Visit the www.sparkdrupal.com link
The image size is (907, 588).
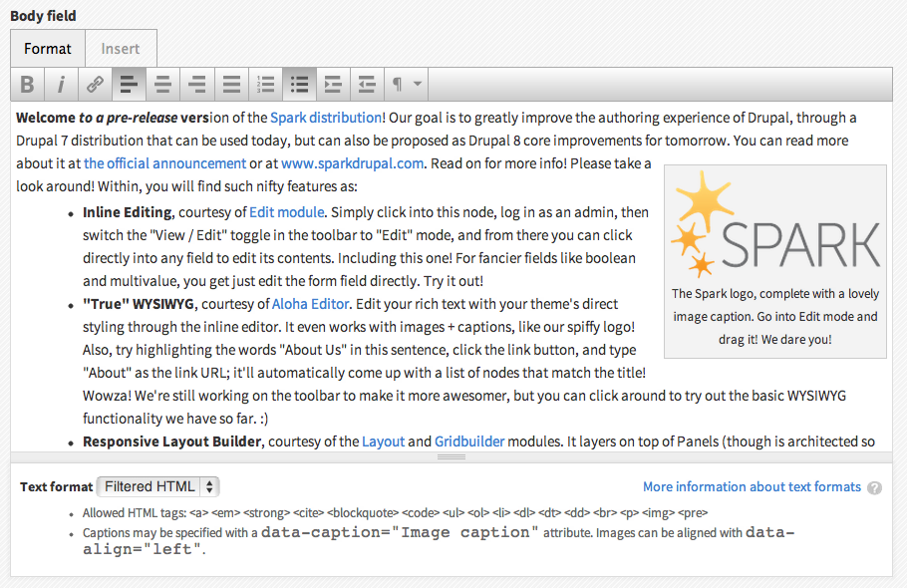[x=352, y=163]
